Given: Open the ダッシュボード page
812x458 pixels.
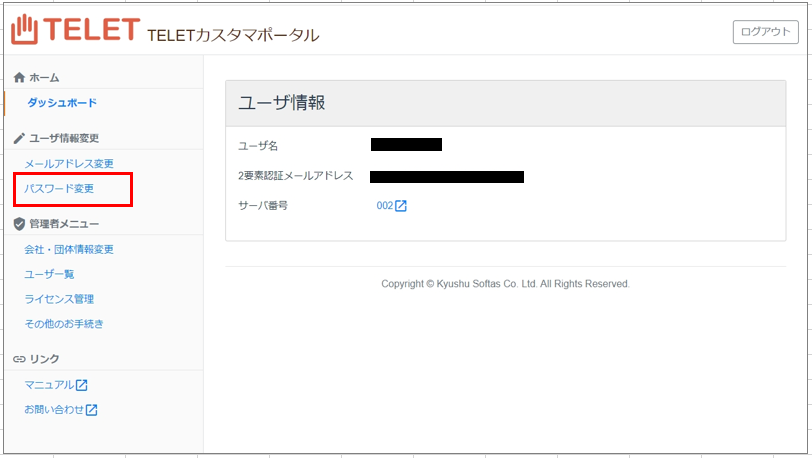Looking at the screenshot, I should click(x=62, y=103).
